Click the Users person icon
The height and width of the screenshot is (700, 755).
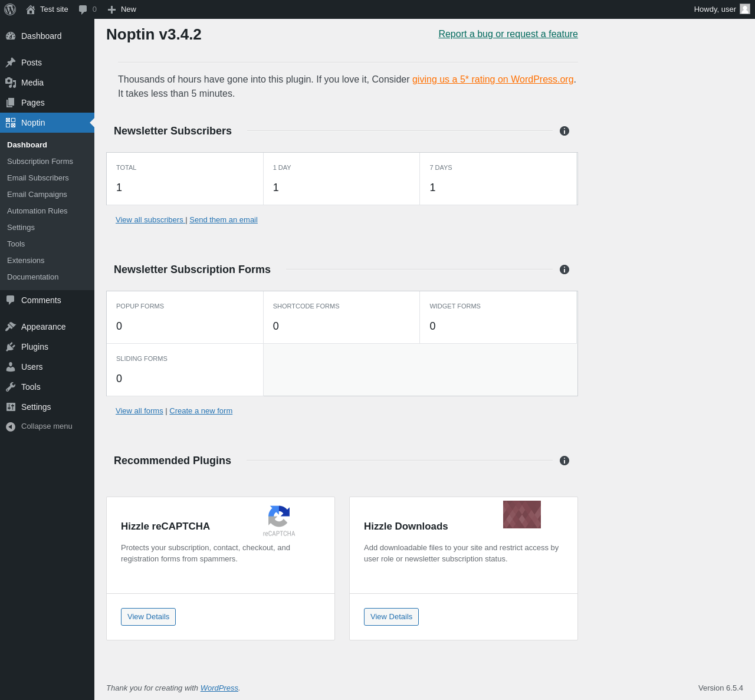tap(11, 367)
